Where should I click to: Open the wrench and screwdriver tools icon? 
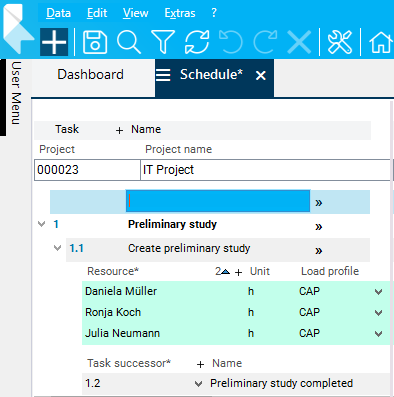(x=340, y=42)
